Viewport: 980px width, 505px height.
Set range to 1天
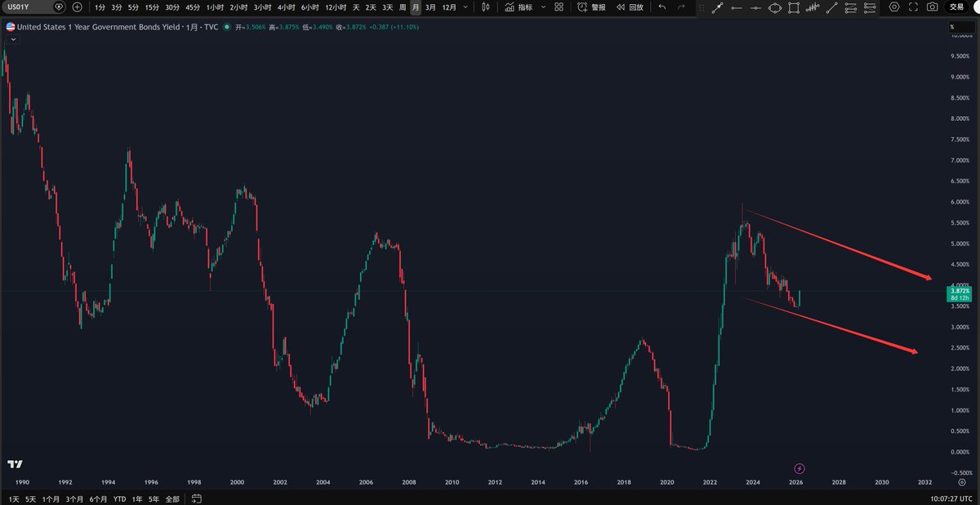pyautogui.click(x=14, y=498)
